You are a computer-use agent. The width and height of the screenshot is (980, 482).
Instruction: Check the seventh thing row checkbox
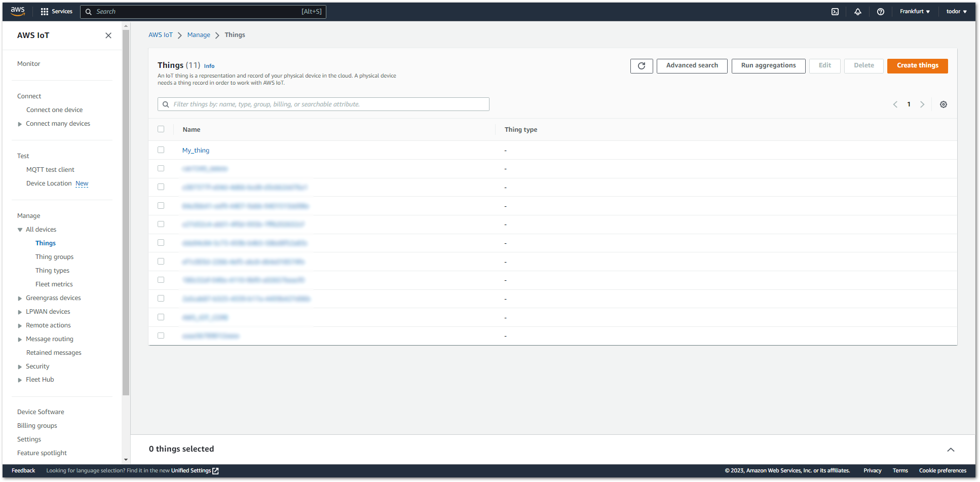tap(161, 262)
